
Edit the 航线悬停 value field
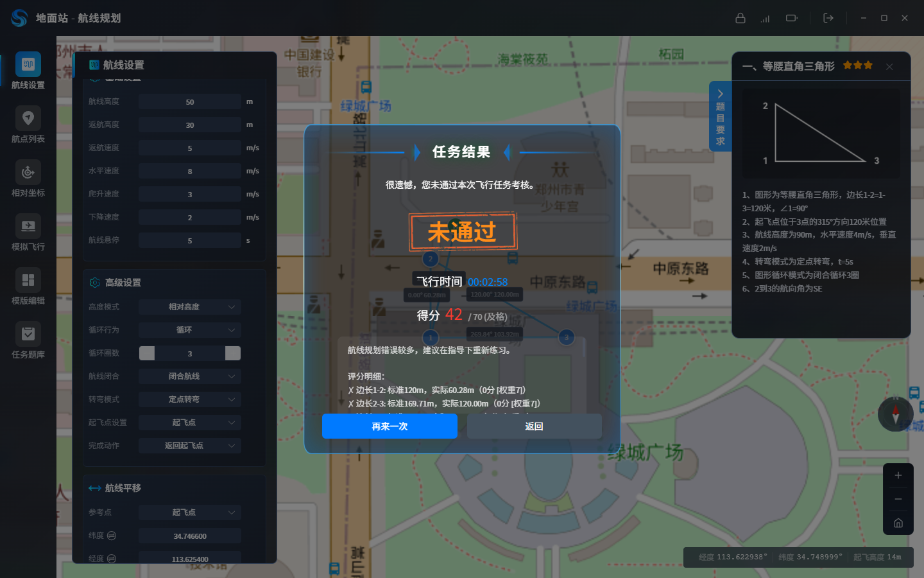point(190,240)
